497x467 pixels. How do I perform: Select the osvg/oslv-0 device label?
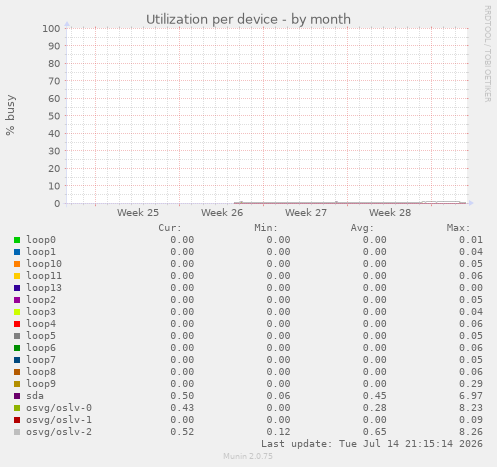tap(59, 408)
